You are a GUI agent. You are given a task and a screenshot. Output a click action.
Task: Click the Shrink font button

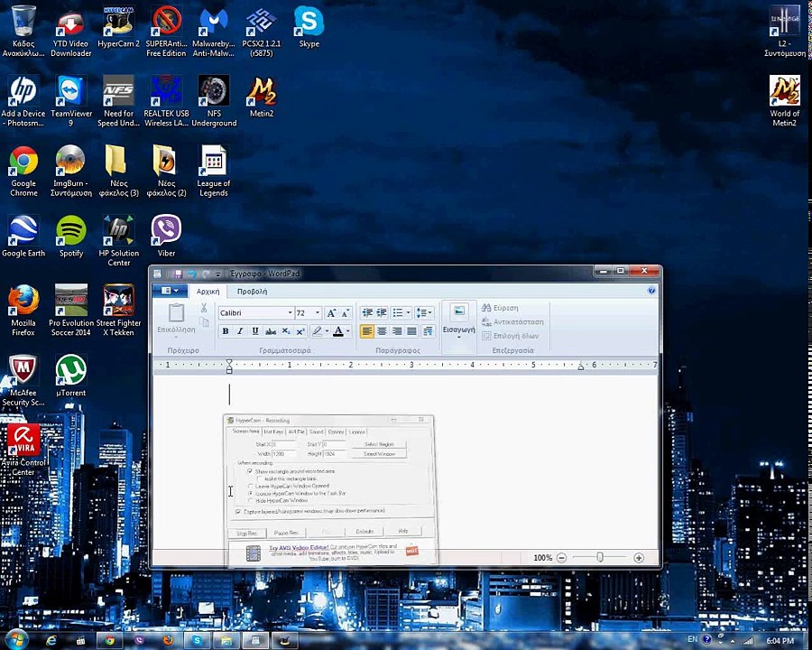(345, 313)
